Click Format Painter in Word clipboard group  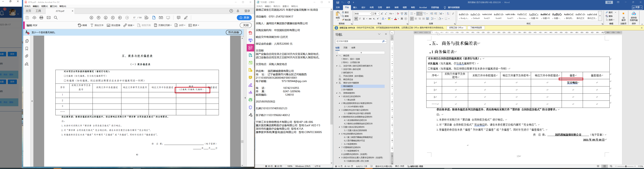[x=346, y=20]
